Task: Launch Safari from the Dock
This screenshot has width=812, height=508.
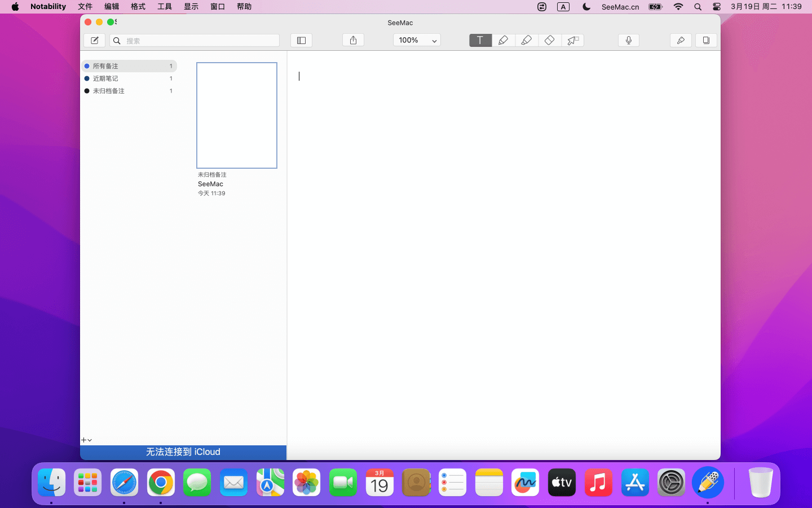Action: point(124,483)
